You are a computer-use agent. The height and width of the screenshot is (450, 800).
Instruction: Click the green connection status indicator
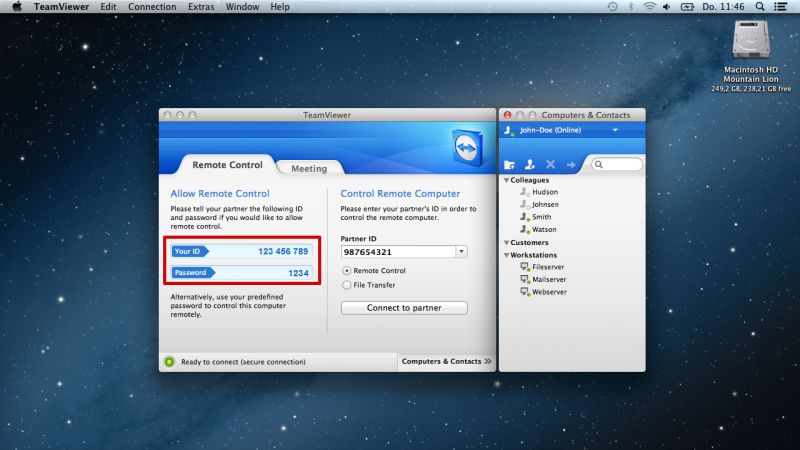click(169, 362)
